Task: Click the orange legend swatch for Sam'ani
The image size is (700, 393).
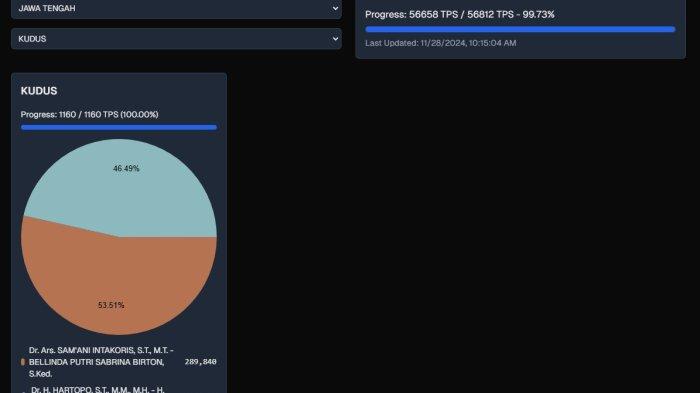Action: point(23,362)
